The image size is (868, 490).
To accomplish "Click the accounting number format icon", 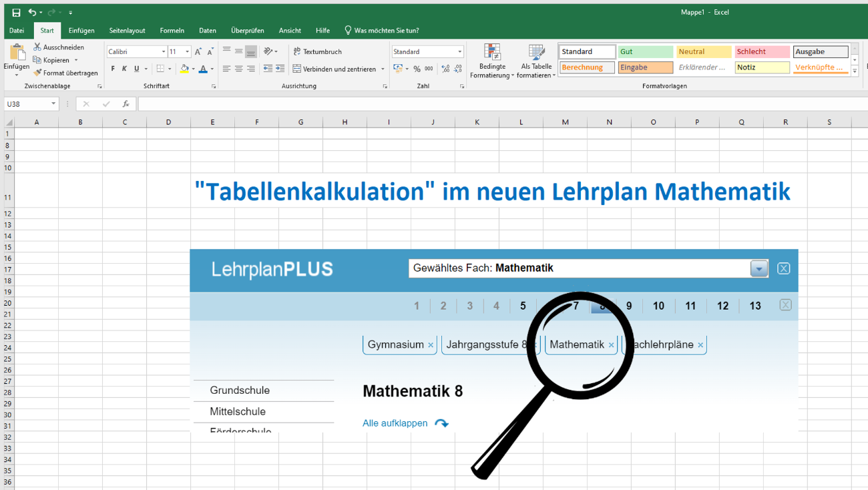I will tap(398, 69).
